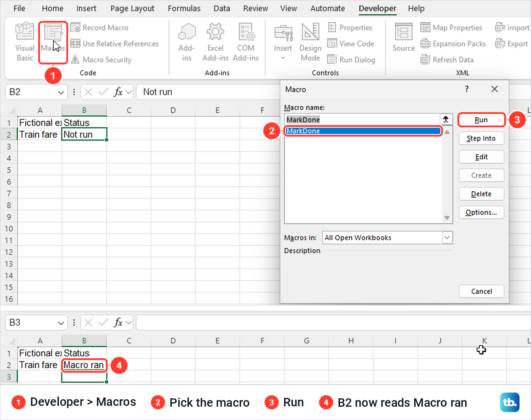531x420 pixels.
Task: Switch to the Insert tab
Action: click(87, 8)
